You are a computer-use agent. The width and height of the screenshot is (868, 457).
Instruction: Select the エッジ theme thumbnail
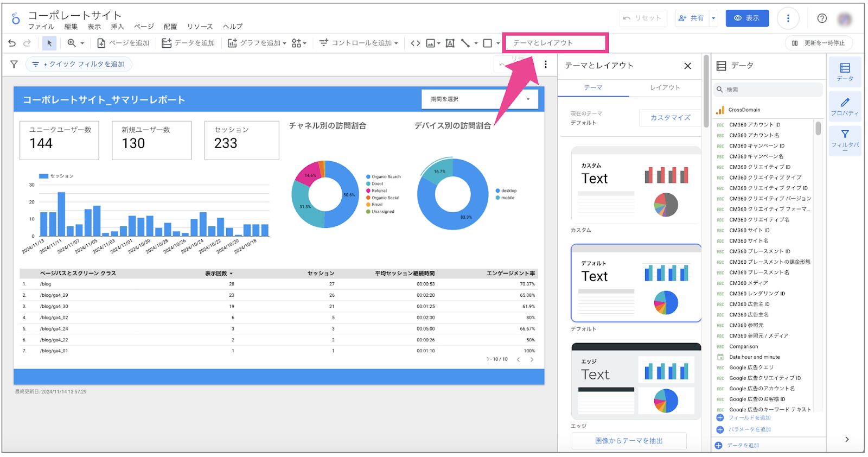[636, 381]
